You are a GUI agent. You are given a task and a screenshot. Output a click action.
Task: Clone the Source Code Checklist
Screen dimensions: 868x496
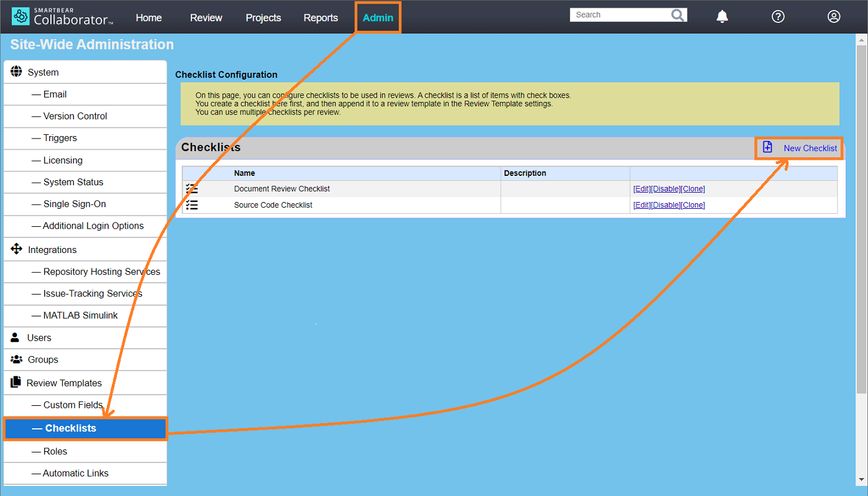pos(693,205)
